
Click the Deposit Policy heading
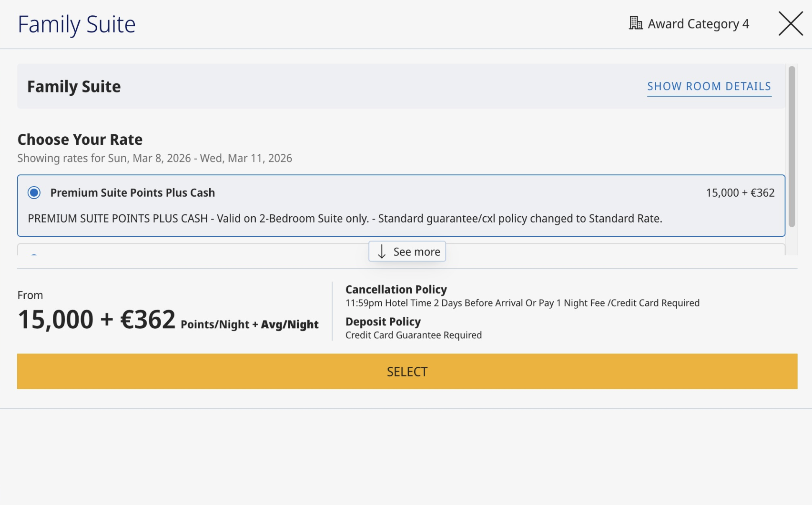[x=383, y=322]
